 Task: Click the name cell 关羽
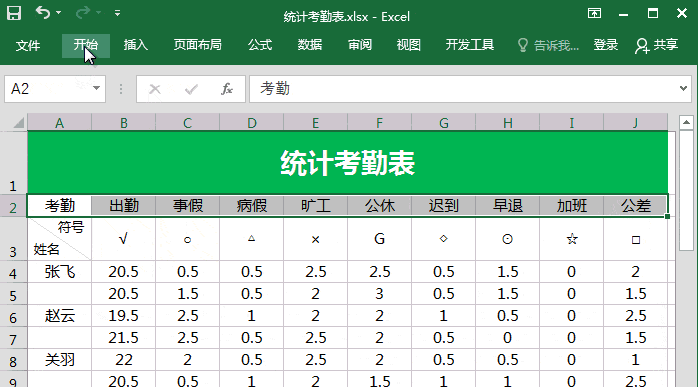[60, 360]
